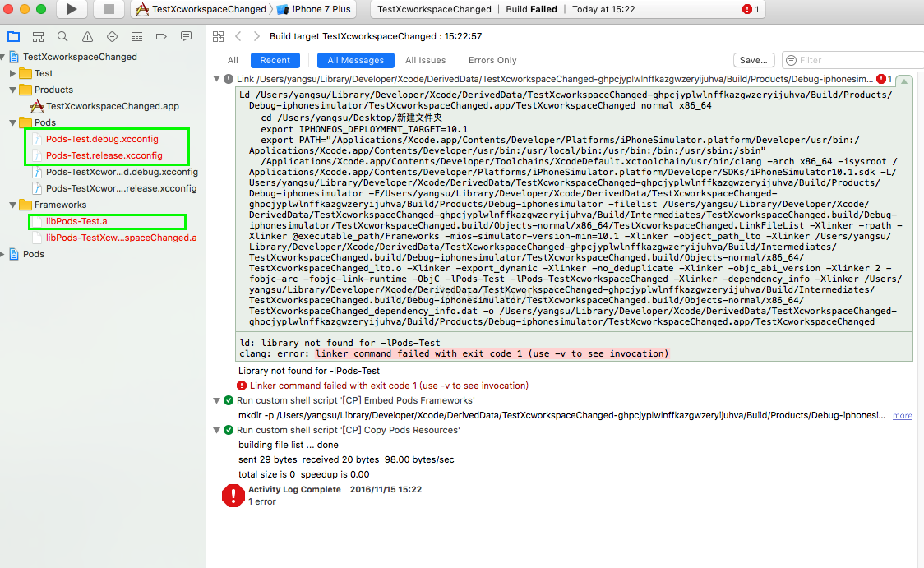Screen dimensions: 924x568
Task: Select the TestXcworkspaceChanged scheme
Action: [x=209, y=9]
